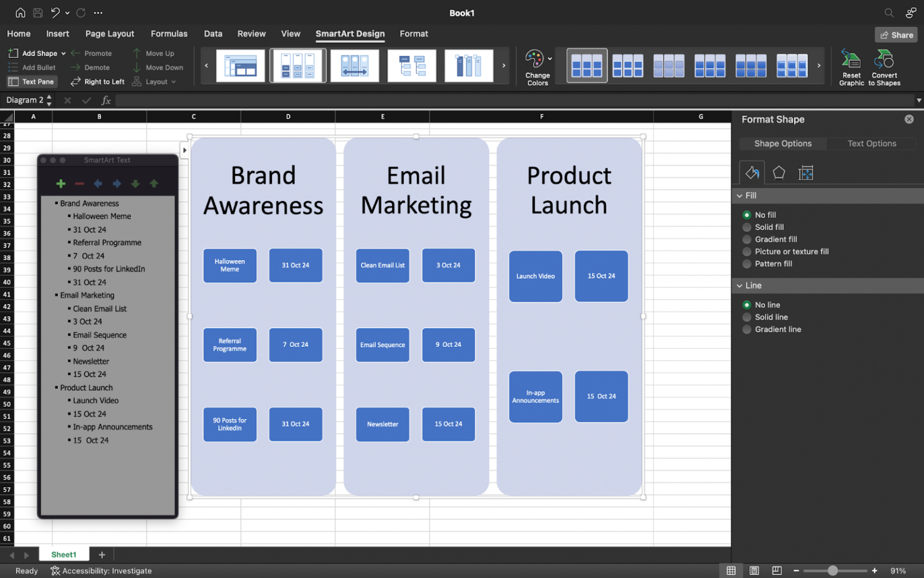Toggle the Text Pane off
Viewport: 924px width, 578px height.
31,81
